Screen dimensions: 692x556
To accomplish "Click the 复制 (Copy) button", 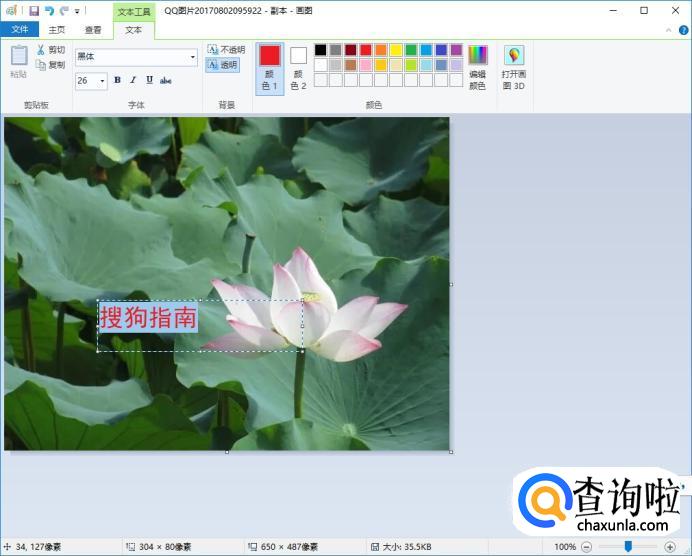I will [x=50, y=65].
